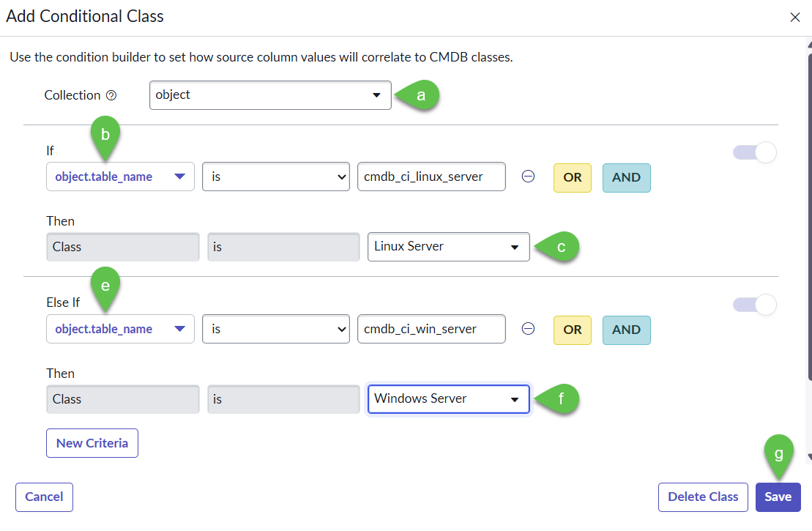
Task: Open the Collection dropdown showing object
Action: coord(270,95)
